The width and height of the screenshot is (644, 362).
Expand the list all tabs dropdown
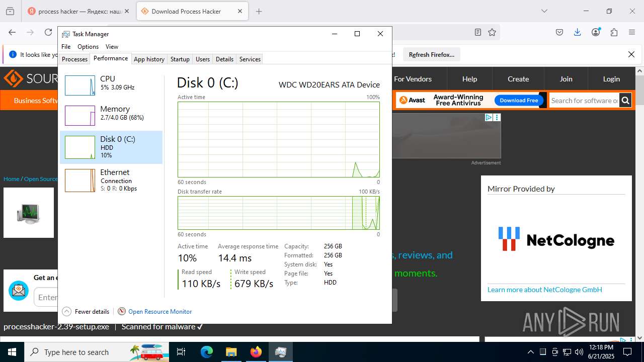click(544, 11)
